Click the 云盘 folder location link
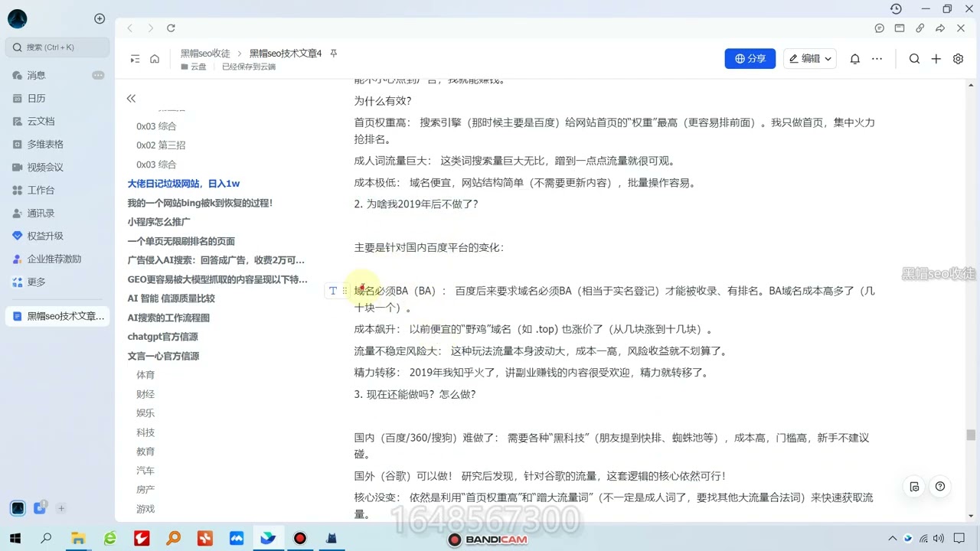980x551 pixels. [x=194, y=67]
